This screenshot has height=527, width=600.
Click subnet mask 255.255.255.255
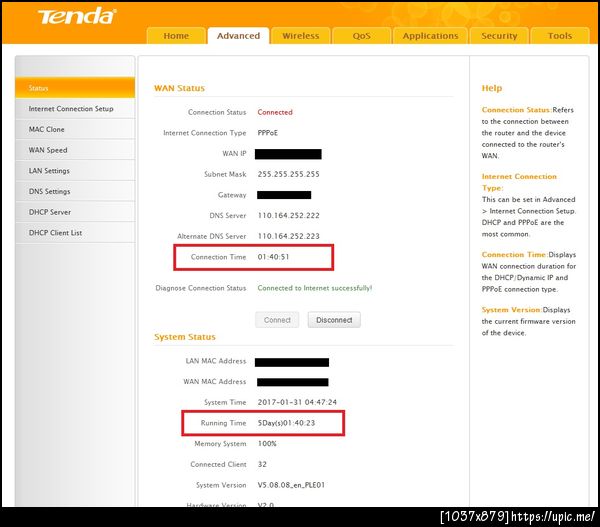(x=288, y=174)
